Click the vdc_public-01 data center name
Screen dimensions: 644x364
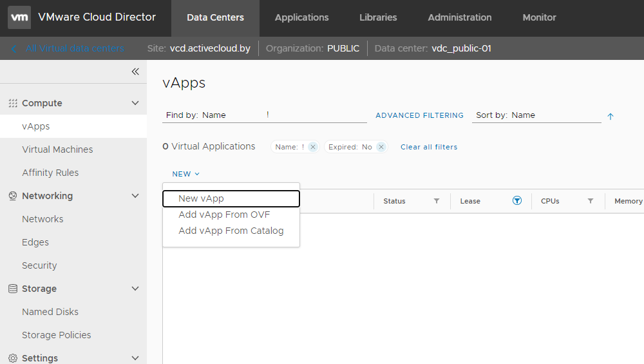[x=461, y=48]
